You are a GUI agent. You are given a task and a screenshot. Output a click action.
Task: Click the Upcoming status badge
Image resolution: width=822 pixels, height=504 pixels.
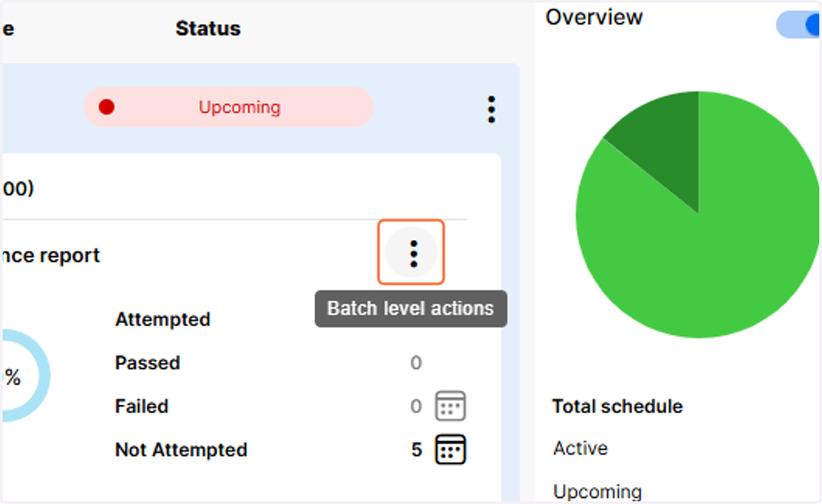(229, 107)
